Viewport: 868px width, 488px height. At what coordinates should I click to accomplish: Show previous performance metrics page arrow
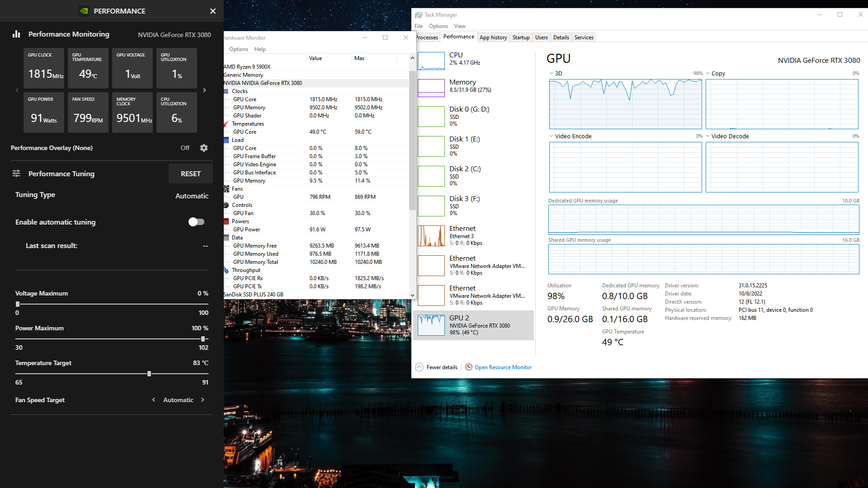(17, 90)
